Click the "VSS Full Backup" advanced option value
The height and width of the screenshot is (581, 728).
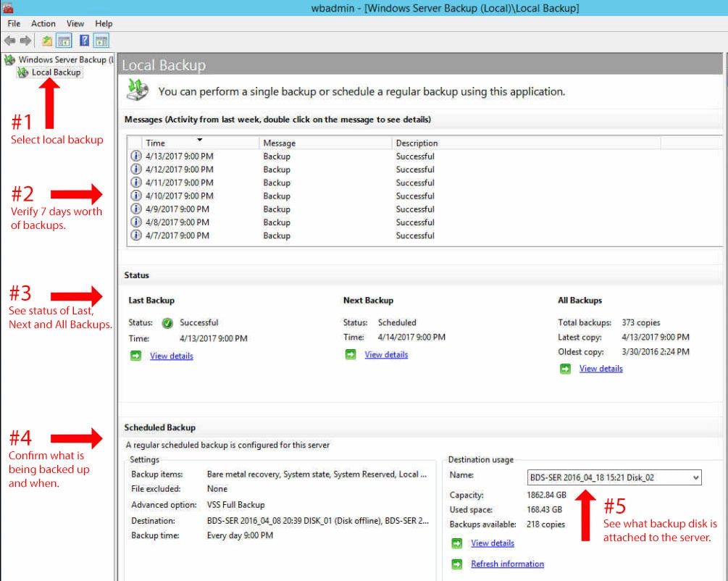[x=236, y=505]
